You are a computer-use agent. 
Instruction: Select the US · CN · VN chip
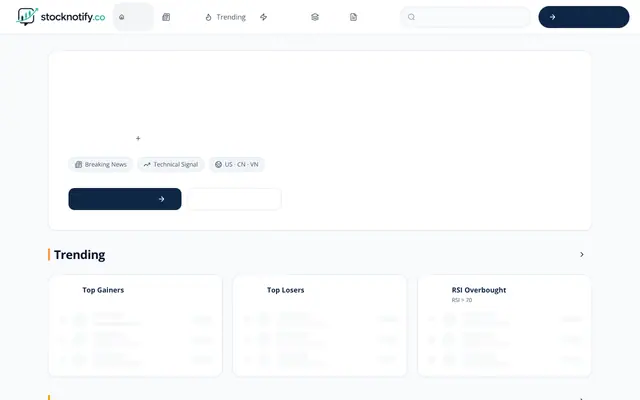237,164
